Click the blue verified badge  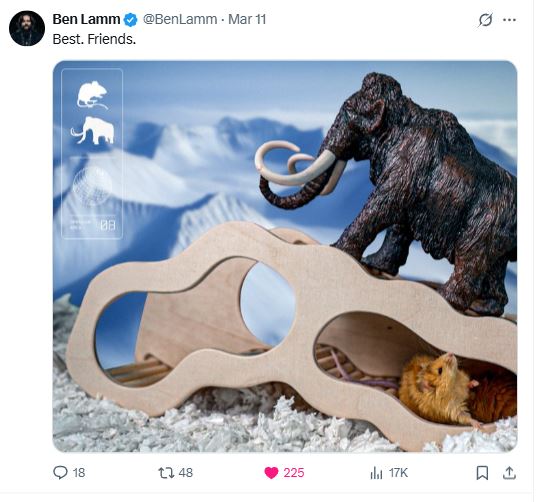(x=131, y=20)
